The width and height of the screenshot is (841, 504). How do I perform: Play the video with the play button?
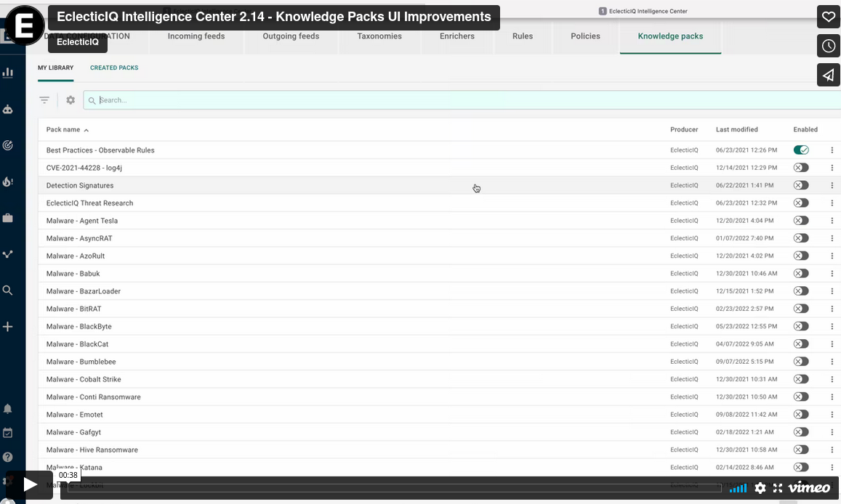[x=30, y=484]
